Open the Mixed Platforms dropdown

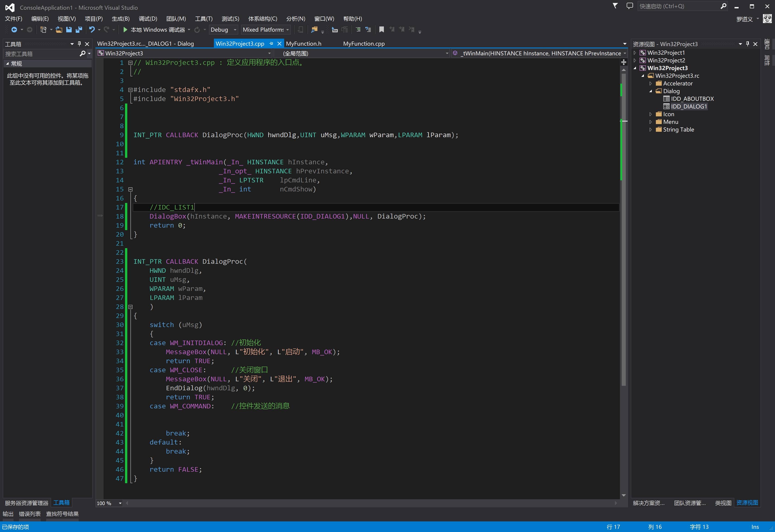coord(266,30)
